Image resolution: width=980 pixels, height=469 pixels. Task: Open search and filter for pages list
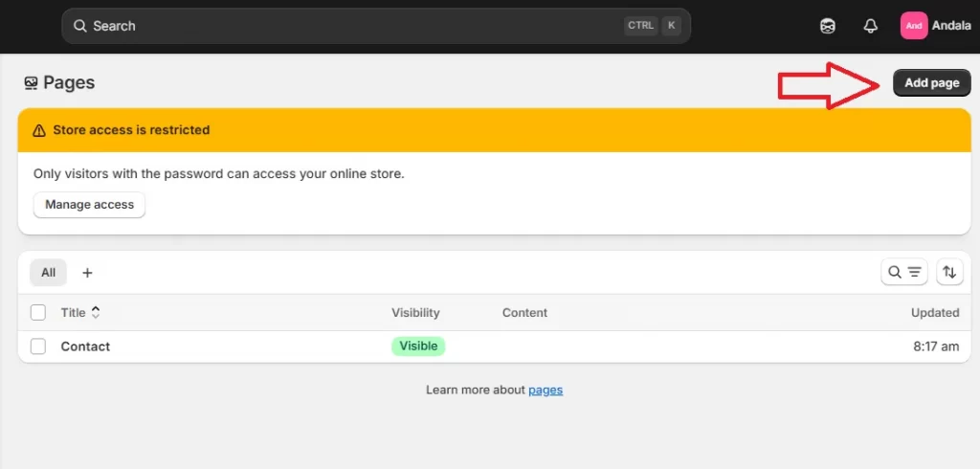[x=903, y=273]
